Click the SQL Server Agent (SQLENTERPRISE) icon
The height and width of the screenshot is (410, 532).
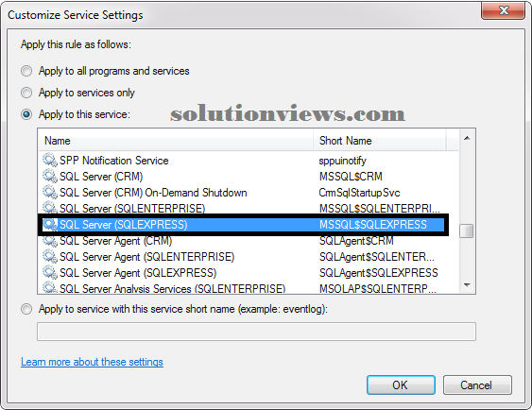49,257
